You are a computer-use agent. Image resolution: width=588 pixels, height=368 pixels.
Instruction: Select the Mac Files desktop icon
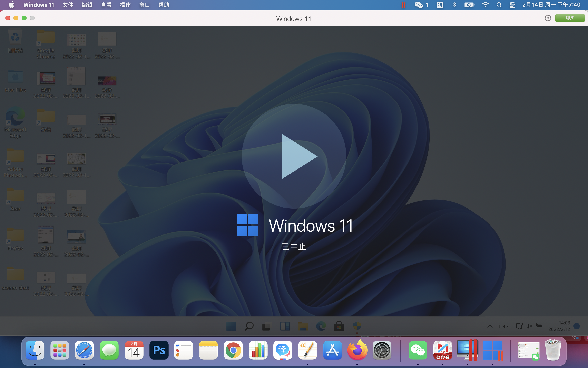(15, 81)
